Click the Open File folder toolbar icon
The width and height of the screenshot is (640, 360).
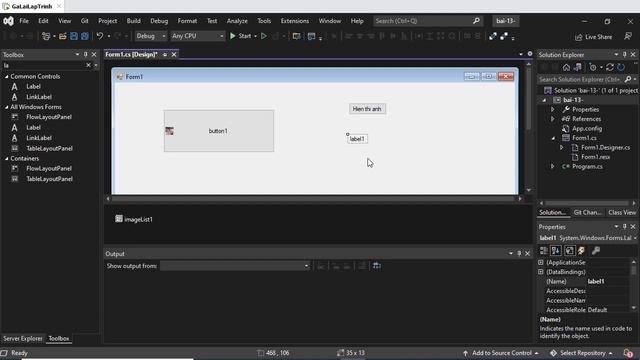pos(62,36)
